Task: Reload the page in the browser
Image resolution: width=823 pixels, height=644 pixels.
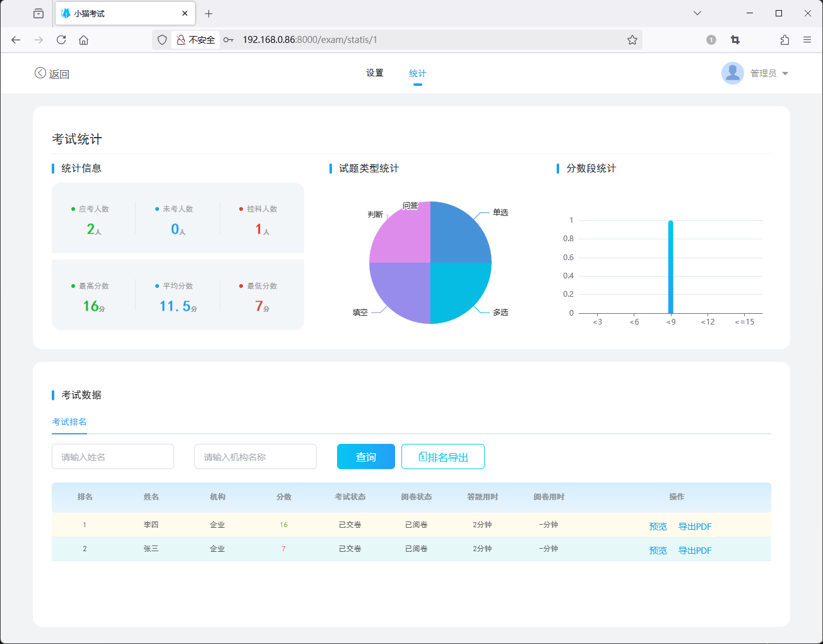Action: 61,40
